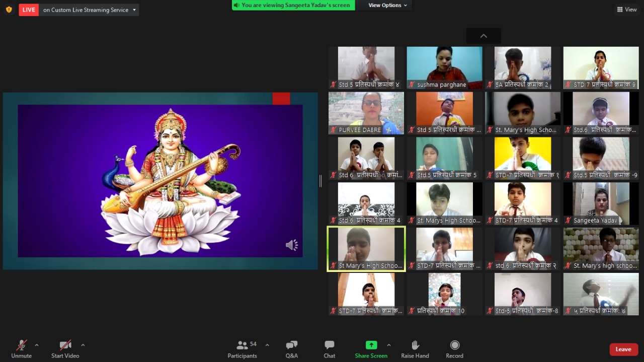Click the muted mic icon on sushma parghane's tile

coord(412,85)
